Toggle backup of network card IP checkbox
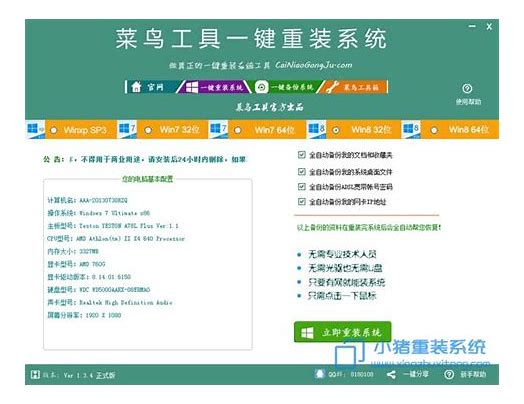This screenshot has height=404, width=524. click(x=301, y=201)
